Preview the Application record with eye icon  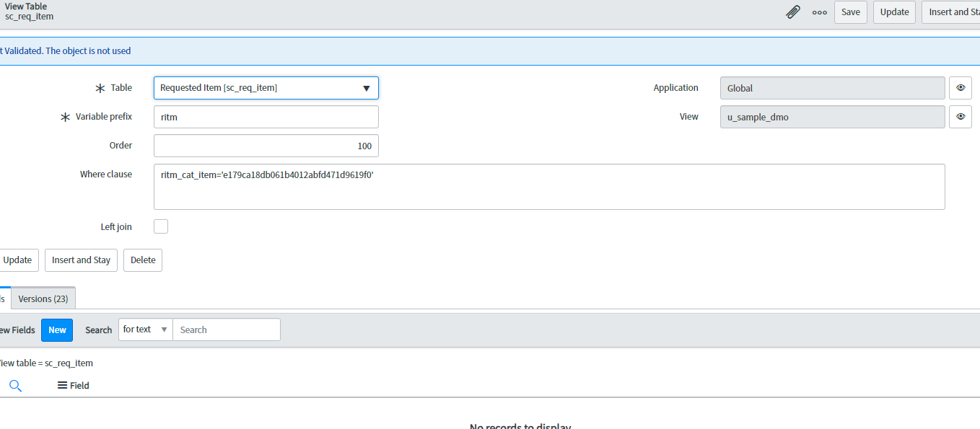coord(960,88)
